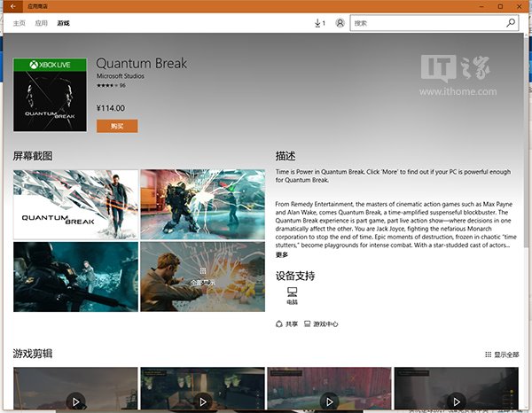This screenshot has width=532, height=413.
Task: Minimize the store window
Action: (481, 6)
